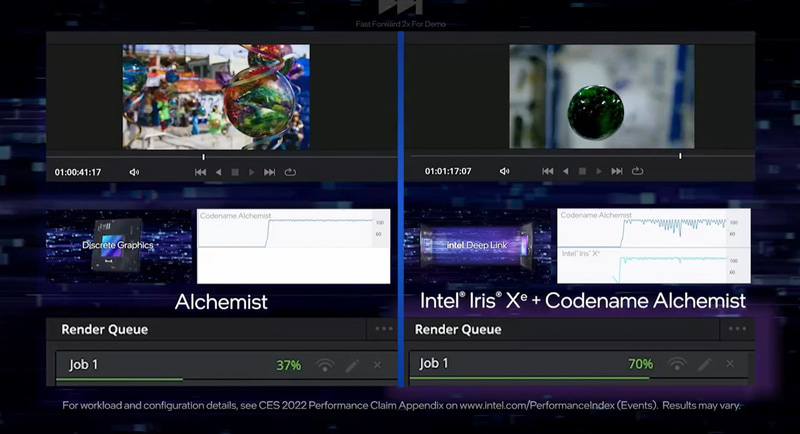Click the right viewer green sphere preview
The image size is (800, 434).
tap(602, 96)
